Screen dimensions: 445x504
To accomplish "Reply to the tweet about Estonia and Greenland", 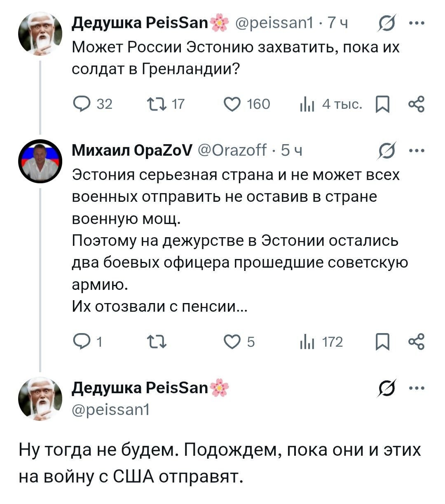I will point(82,104).
